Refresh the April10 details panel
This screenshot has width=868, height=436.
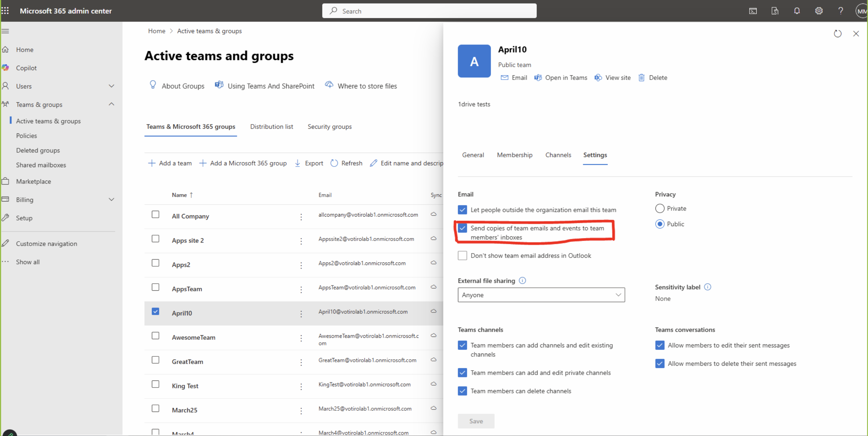pyautogui.click(x=837, y=34)
